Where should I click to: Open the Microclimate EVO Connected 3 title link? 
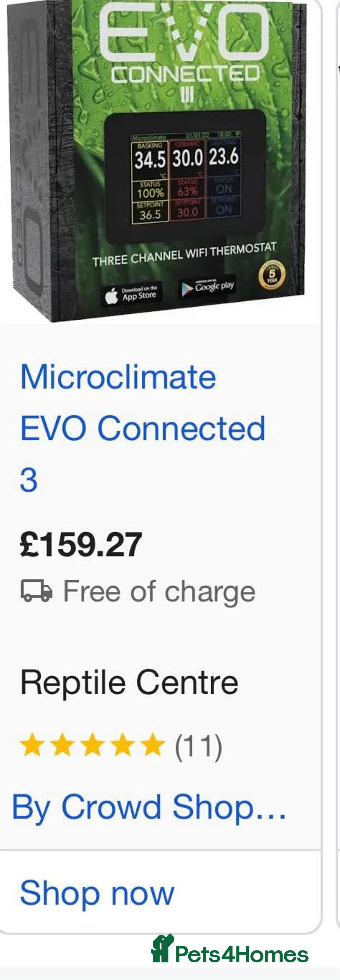(142, 427)
